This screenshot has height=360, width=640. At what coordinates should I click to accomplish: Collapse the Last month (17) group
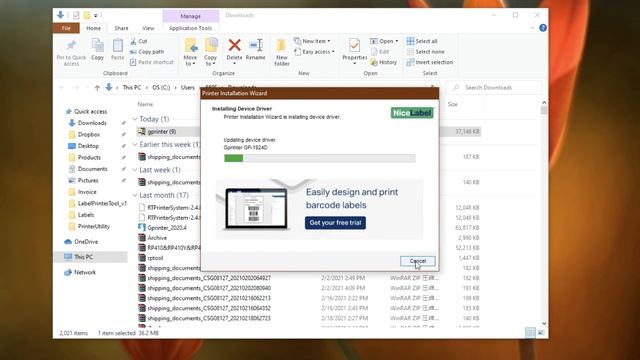click(135, 195)
